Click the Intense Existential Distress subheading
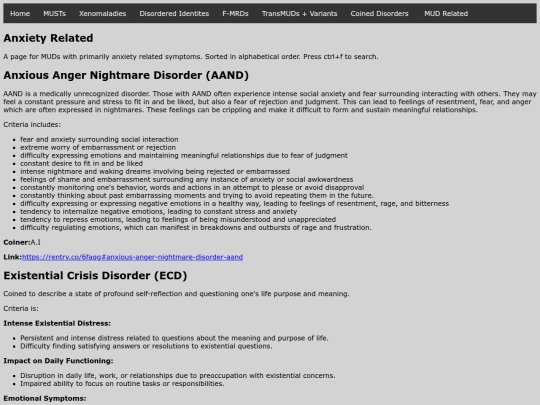 tap(57, 323)
